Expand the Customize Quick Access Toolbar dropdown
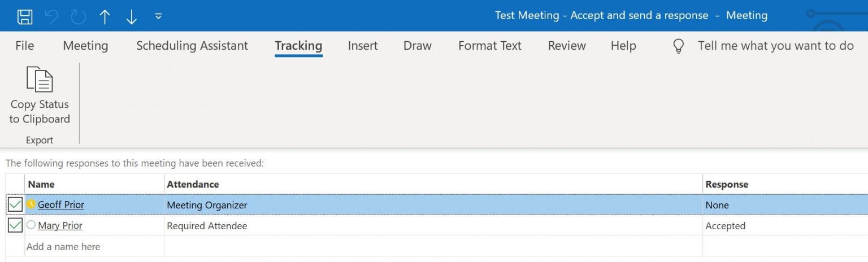The height and width of the screenshot is (262, 868). click(158, 16)
